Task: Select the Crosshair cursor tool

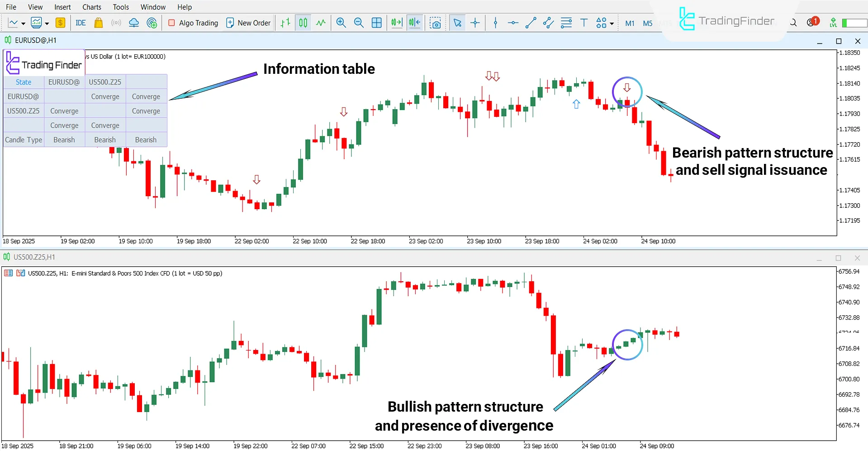Action: click(475, 23)
